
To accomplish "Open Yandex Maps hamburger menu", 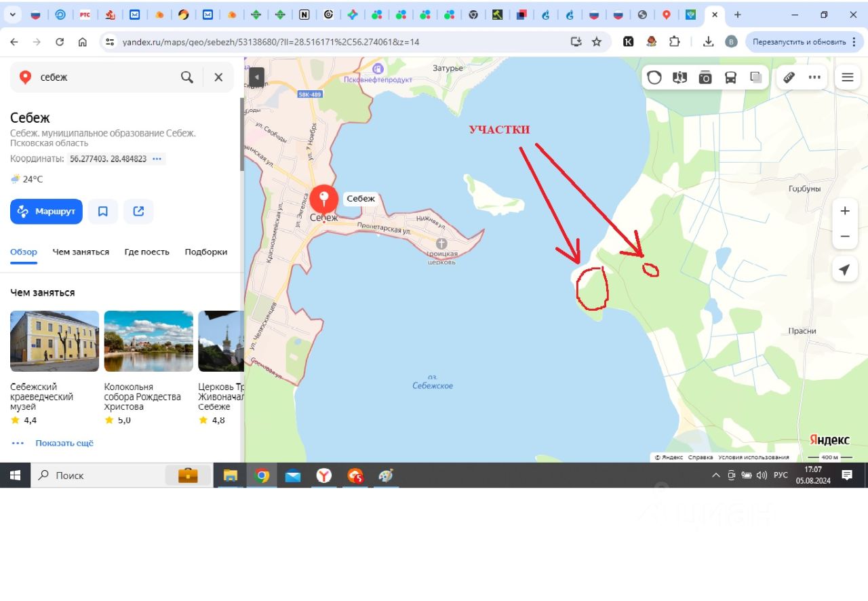I will click(847, 77).
